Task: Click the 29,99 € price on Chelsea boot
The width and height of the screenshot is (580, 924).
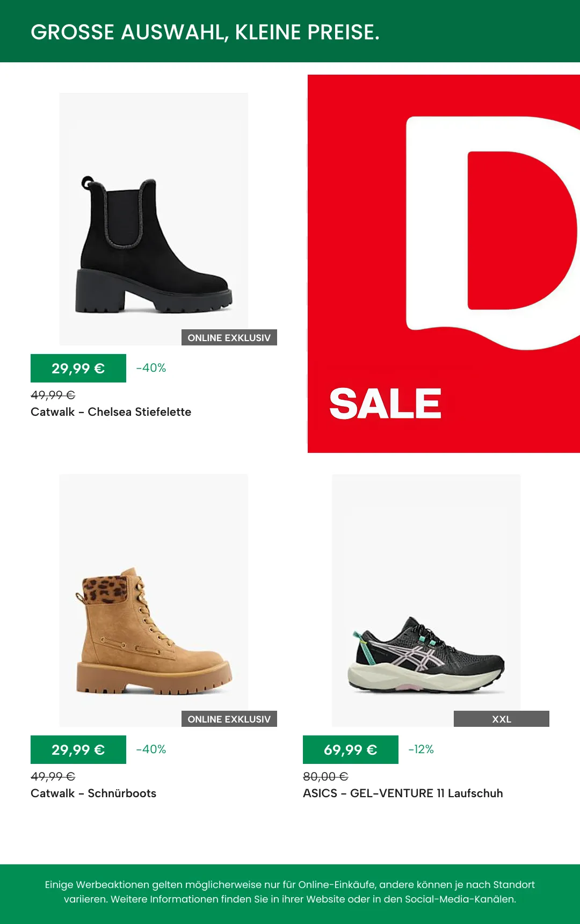Action: click(x=78, y=369)
